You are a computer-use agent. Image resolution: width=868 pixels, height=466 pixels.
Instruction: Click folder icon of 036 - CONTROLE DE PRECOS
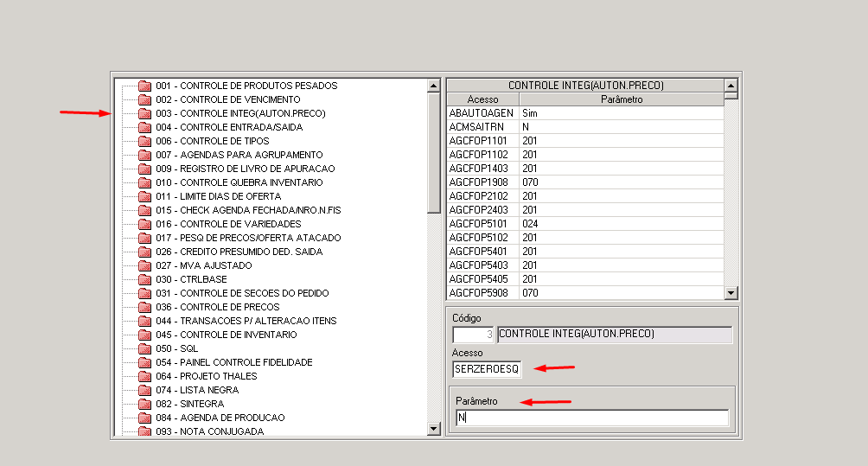pyautogui.click(x=144, y=307)
